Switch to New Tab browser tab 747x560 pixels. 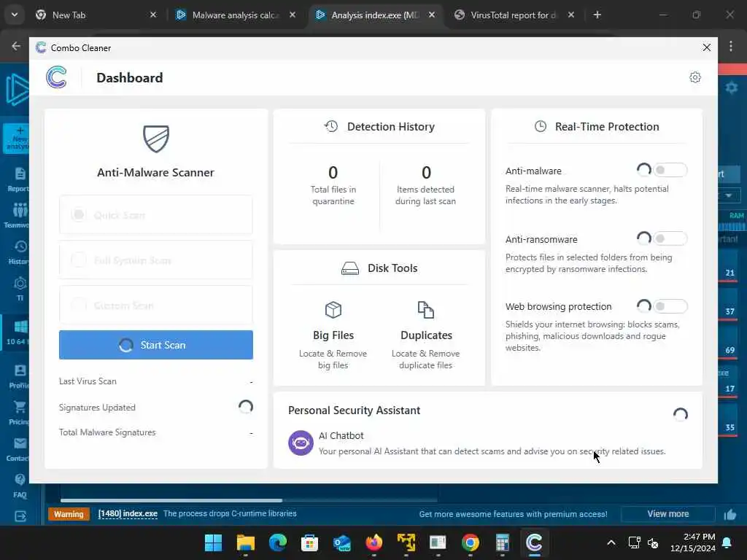tap(96, 15)
